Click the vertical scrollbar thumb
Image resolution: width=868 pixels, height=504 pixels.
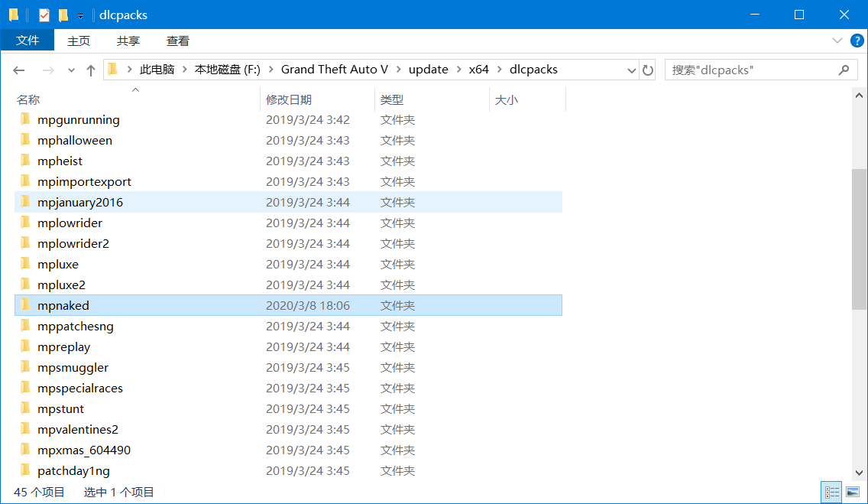pyautogui.click(x=859, y=239)
